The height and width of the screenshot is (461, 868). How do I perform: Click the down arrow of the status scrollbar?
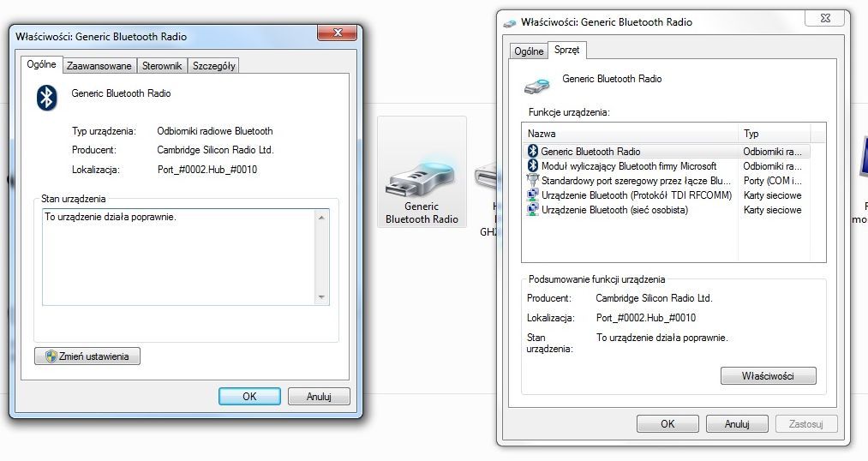click(322, 297)
